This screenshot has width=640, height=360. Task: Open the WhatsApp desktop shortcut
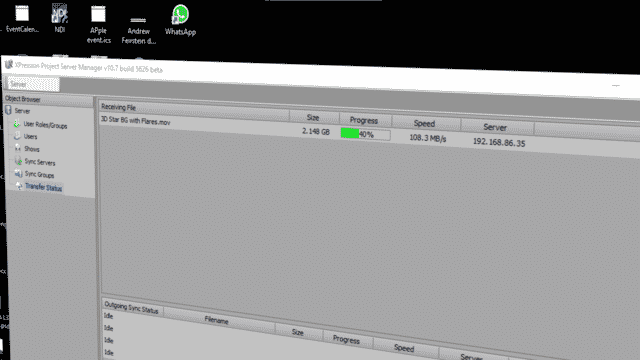[180, 20]
